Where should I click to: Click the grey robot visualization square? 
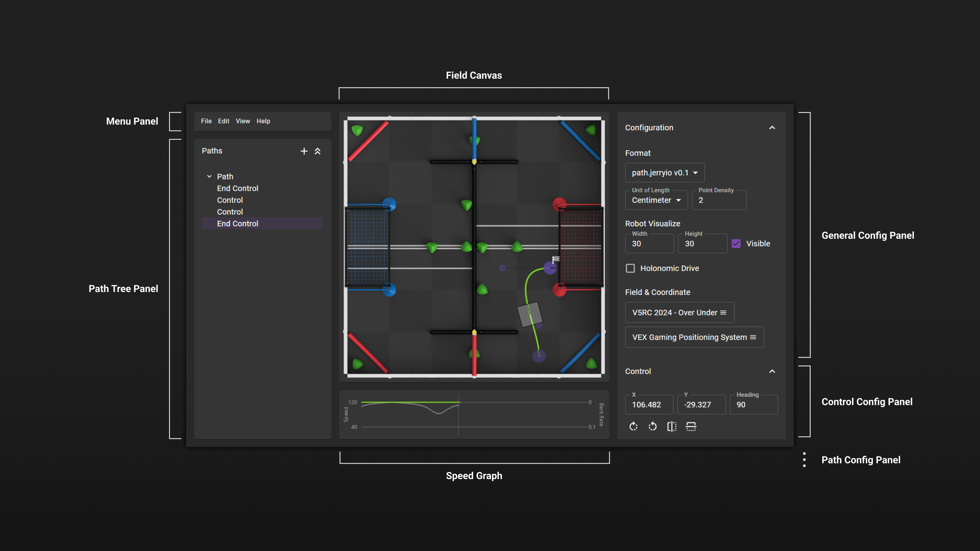(x=530, y=314)
